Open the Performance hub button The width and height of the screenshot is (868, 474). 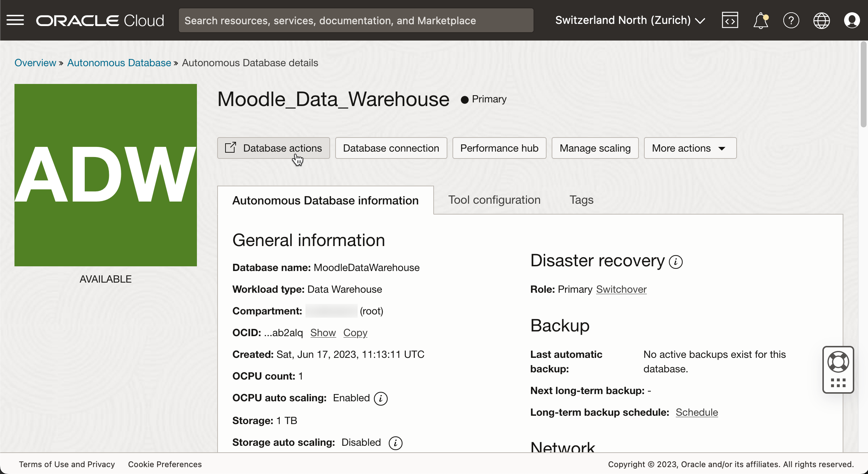(x=499, y=148)
